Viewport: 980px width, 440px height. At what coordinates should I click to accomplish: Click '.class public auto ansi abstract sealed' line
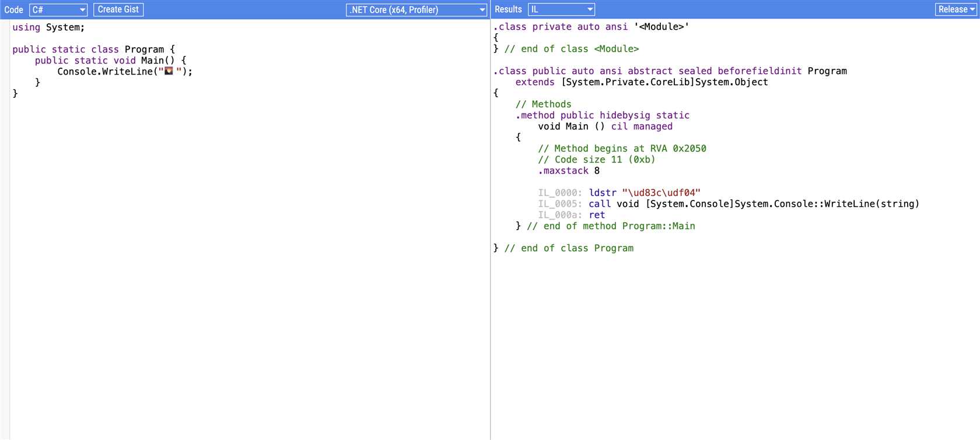point(670,71)
